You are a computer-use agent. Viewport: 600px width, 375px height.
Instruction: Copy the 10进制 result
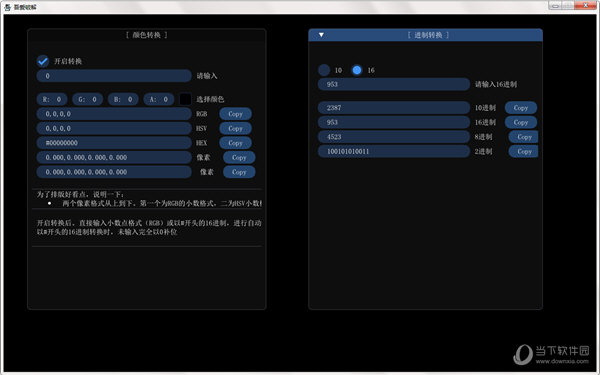click(521, 108)
